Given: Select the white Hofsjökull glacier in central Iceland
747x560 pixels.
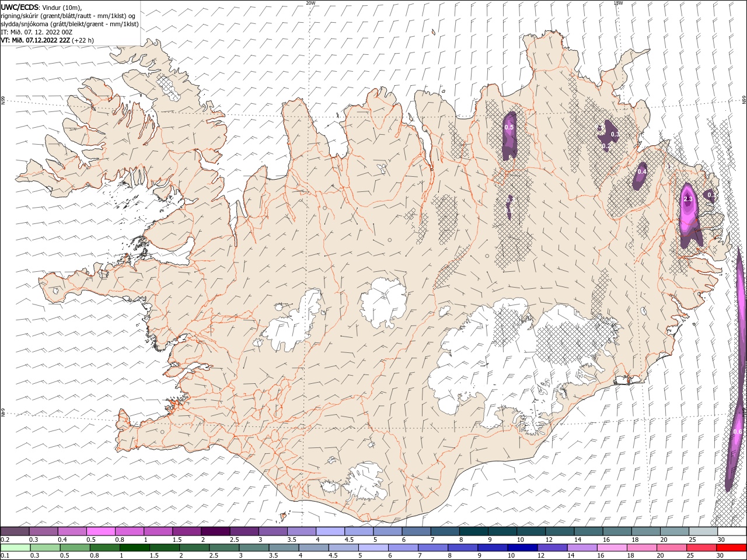Looking at the screenshot, I should (383, 303).
